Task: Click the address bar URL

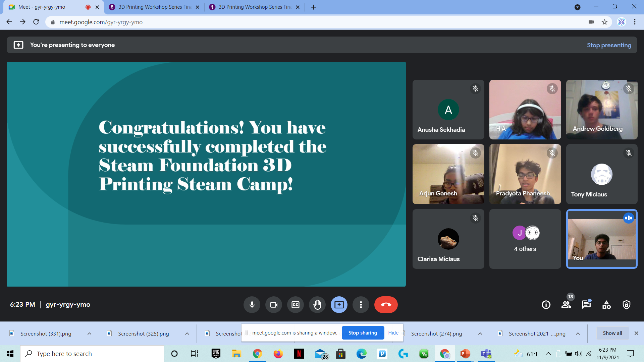Action: tap(101, 22)
